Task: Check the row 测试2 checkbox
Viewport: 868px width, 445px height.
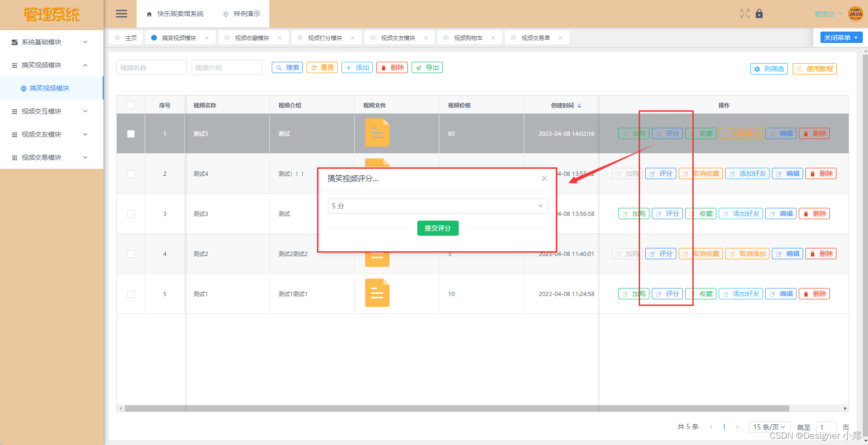Action: click(x=131, y=254)
